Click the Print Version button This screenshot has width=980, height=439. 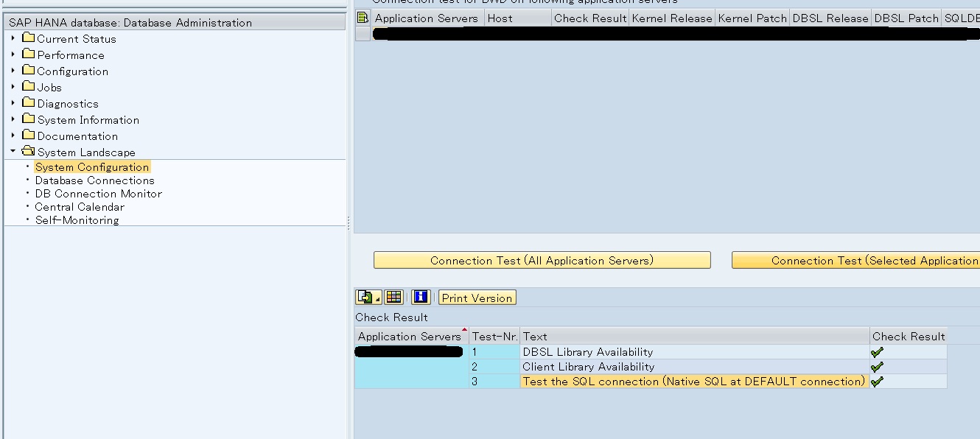[477, 298]
